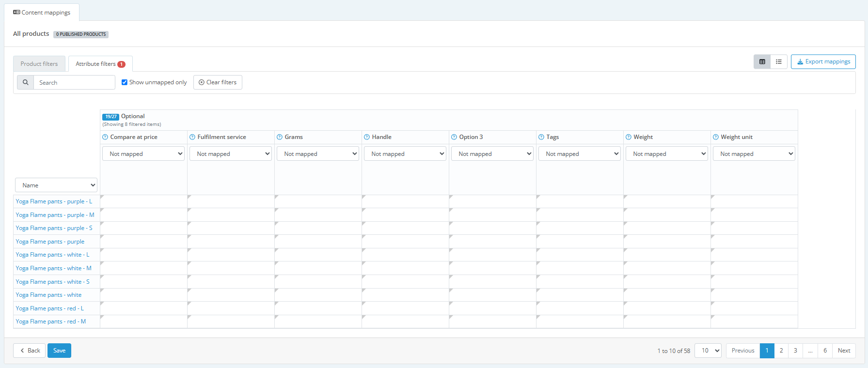Open Yoga Flame pants - red - M
Image resolution: width=868 pixels, height=368 pixels.
(50, 322)
